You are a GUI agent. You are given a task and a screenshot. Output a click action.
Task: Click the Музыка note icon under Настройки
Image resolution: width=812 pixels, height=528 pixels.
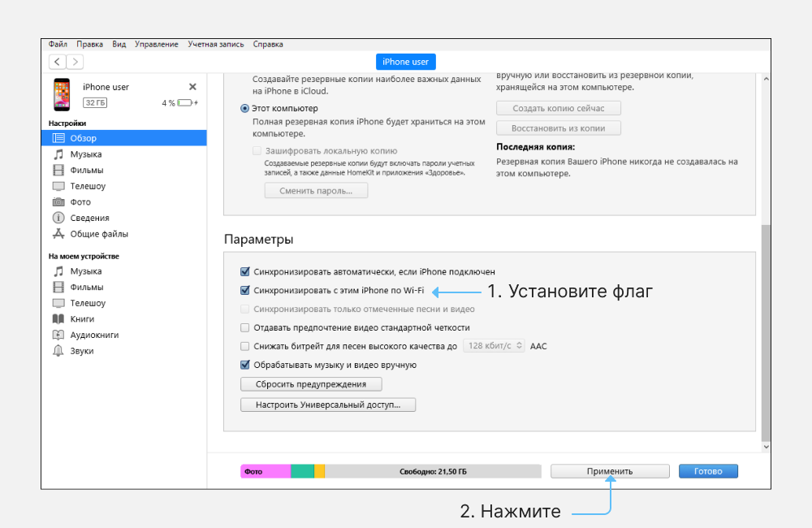coord(58,154)
